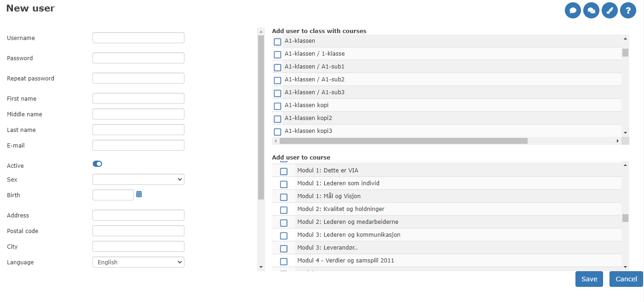The image size is (644, 302).
Task: Check the A1-klassen checkbox
Action: click(277, 41)
